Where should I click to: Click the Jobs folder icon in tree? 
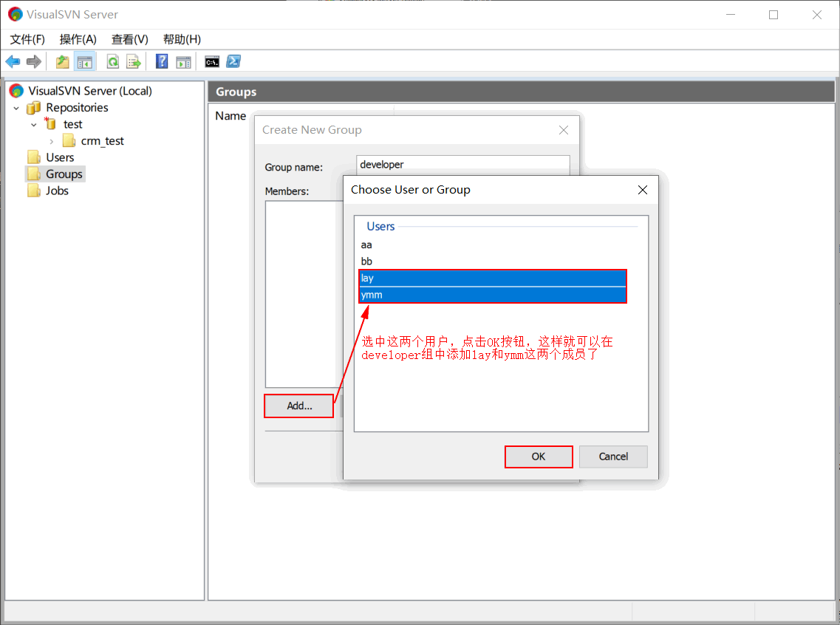[x=34, y=191]
